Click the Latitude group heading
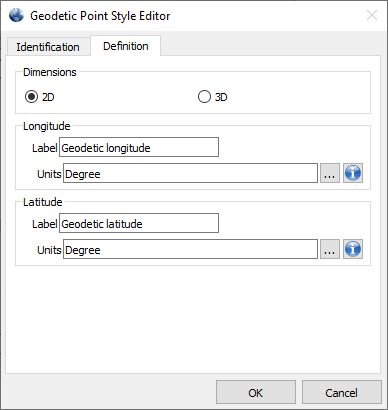The image size is (388, 410). [43, 202]
